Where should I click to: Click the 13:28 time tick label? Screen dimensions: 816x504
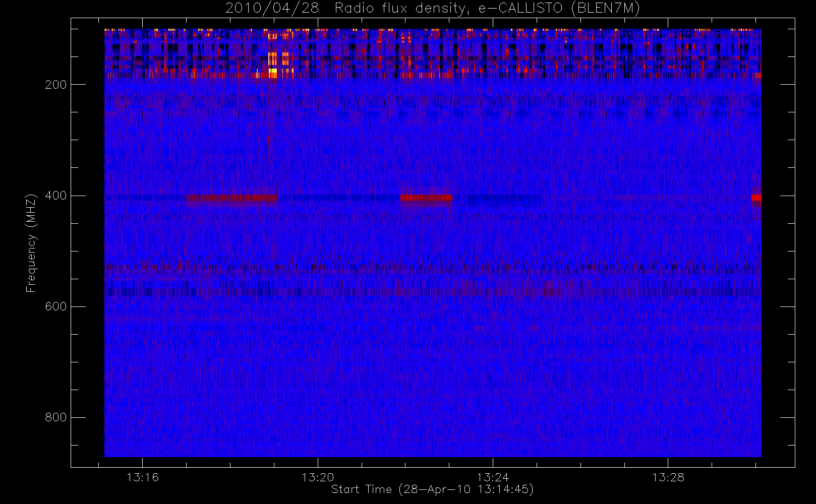point(668,477)
